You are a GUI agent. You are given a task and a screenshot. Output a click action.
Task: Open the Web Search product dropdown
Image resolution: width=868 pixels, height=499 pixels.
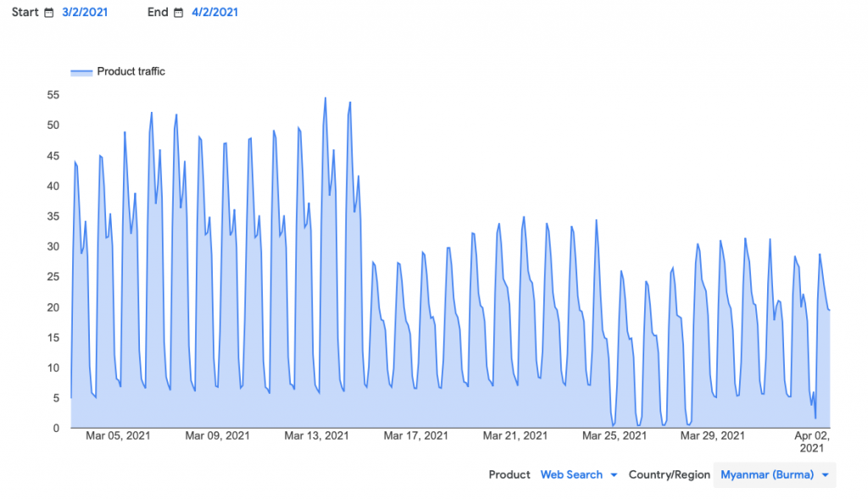click(578, 474)
